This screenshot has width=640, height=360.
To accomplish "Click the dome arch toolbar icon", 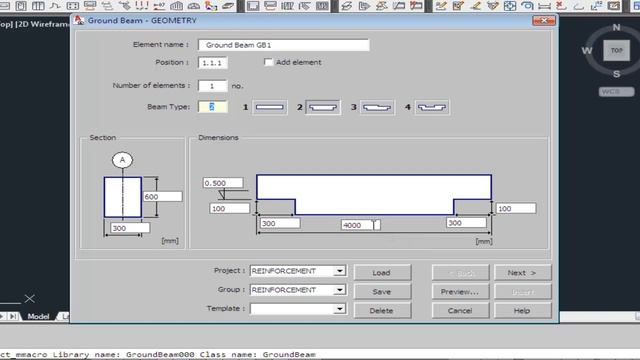I will coord(194,6).
